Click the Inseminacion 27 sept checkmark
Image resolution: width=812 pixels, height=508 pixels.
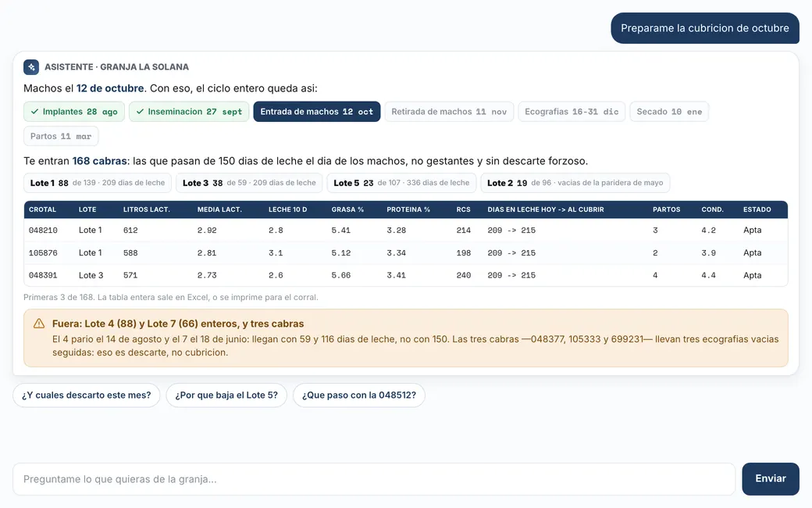(x=140, y=112)
